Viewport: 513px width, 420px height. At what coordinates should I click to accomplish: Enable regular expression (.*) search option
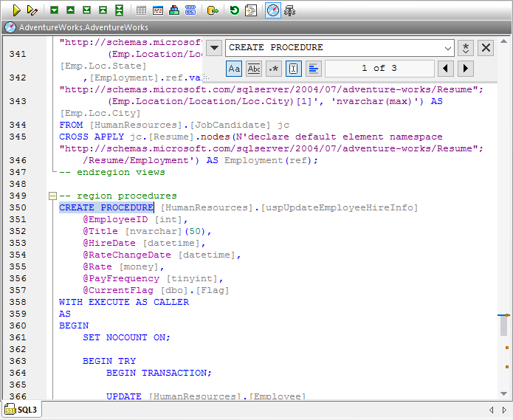(274, 69)
